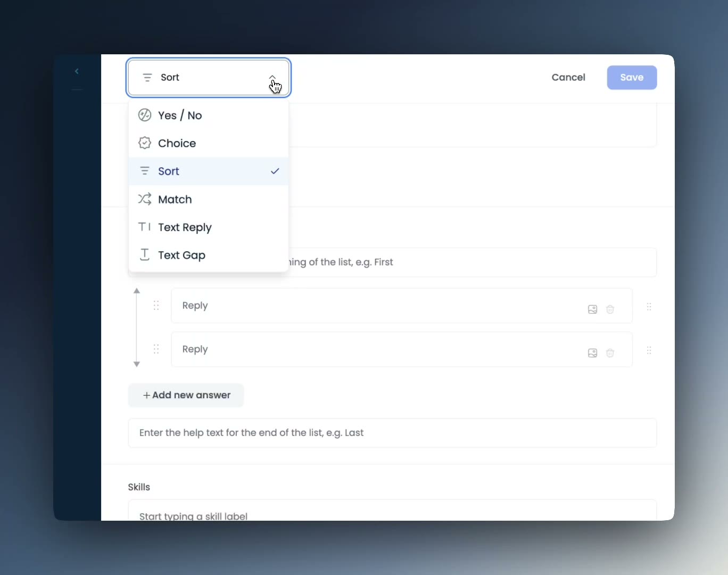Screen dimensions: 728x575
Task: Add image to the first Reply
Action: [592, 309]
